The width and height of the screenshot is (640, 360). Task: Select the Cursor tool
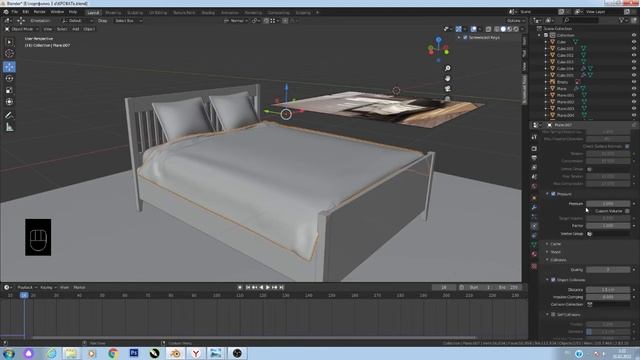[x=9, y=53]
